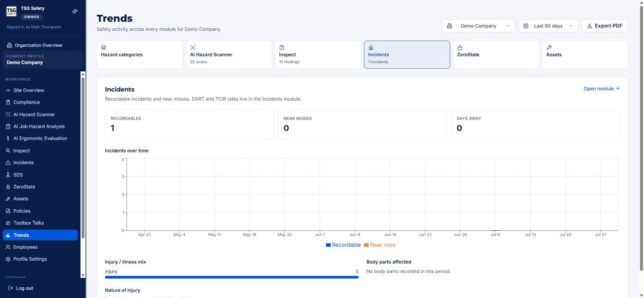
Task: Open the Demo Company selector dropdown
Action: pos(478,26)
